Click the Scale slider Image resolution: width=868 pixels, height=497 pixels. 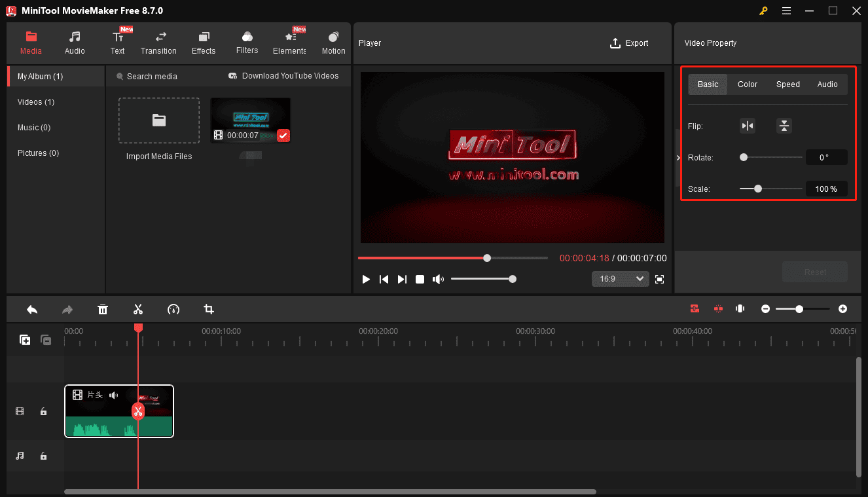tap(771, 189)
